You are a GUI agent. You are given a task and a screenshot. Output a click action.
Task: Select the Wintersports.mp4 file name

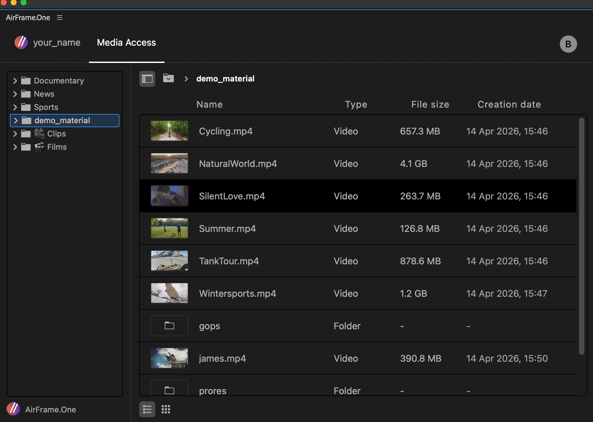[238, 294]
